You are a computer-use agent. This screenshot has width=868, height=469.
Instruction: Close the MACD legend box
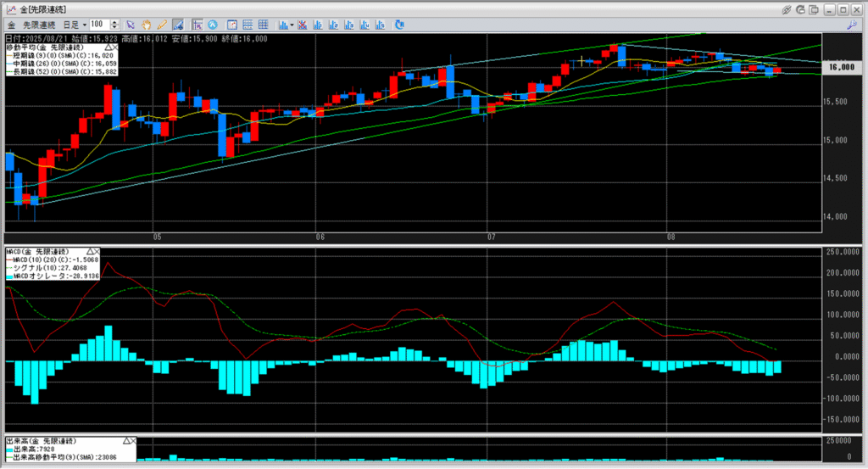pos(96,252)
